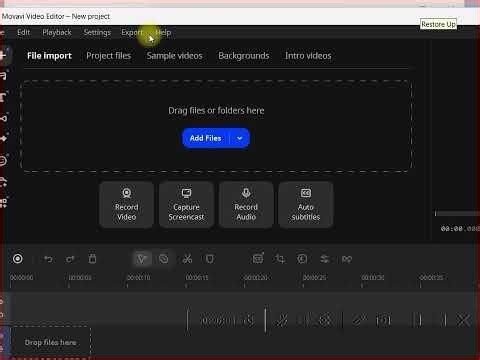Open the Import section plus icon in sidebar
This screenshot has height=360, width=480.
click(x=4, y=55)
